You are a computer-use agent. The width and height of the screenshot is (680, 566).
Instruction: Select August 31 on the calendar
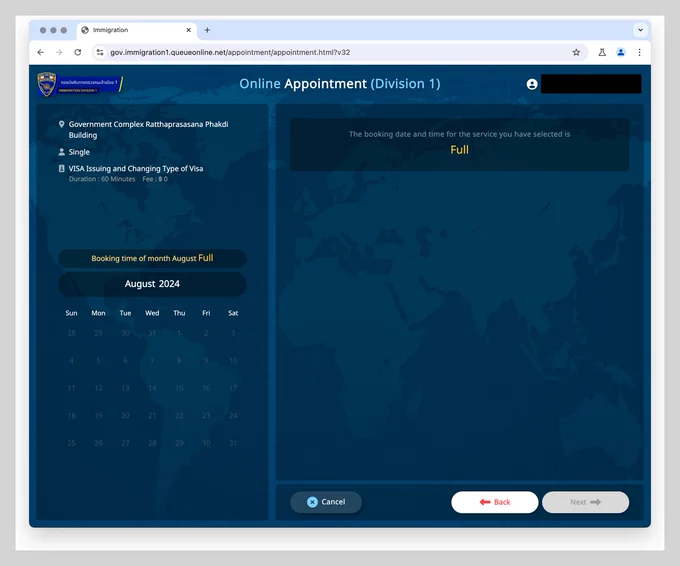tap(233, 443)
